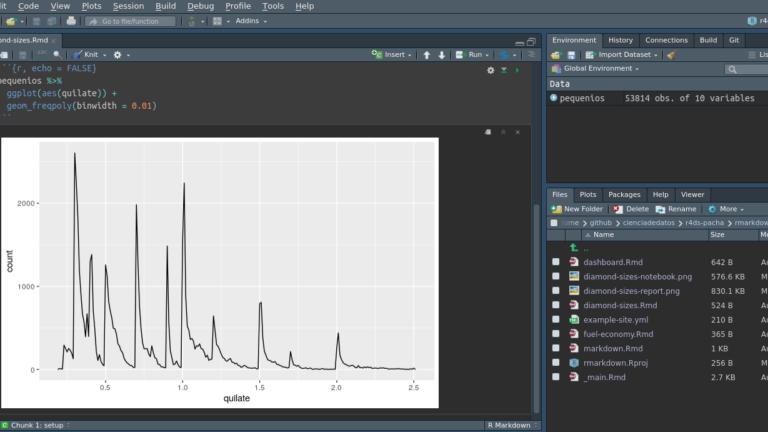Toggle document outline icon
768x432 pixels.
tap(531, 54)
